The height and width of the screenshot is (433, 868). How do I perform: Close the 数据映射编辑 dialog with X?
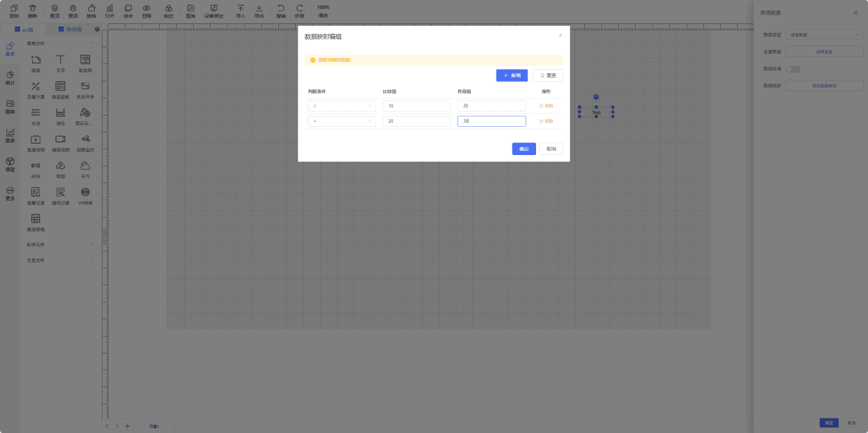[x=560, y=35]
